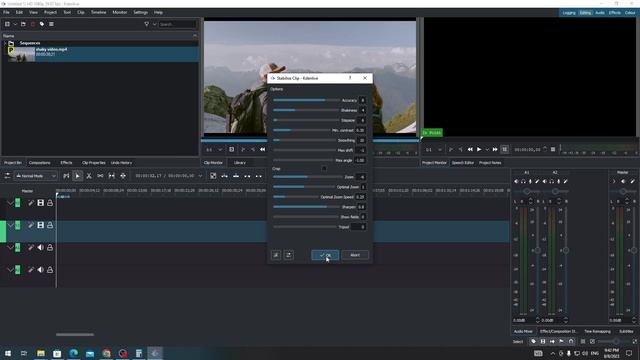Click the Project Bin search field
Viewport: 640px width, 360px height.
pyautogui.click(x=177, y=24)
